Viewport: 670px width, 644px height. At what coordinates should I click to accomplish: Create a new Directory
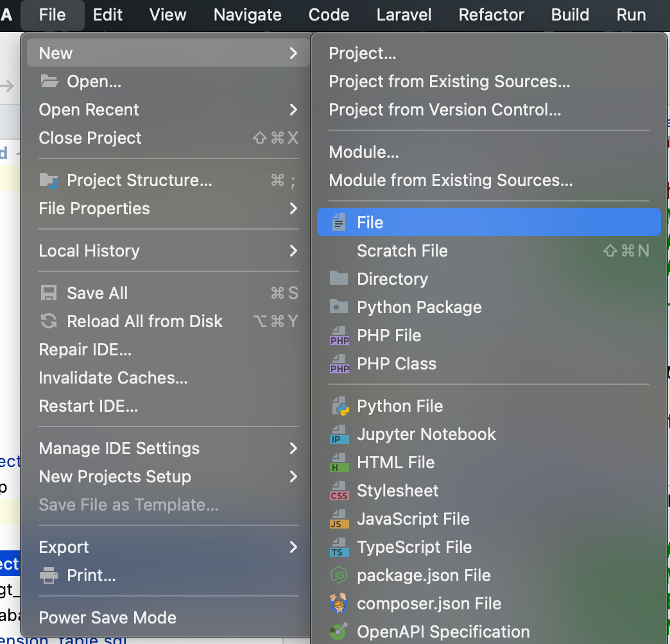[x=392, y=278]
